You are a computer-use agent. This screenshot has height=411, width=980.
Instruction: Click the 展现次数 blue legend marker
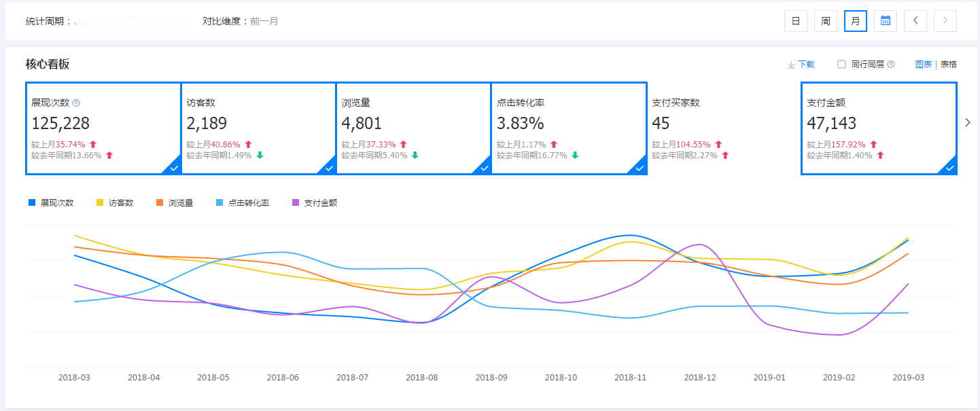(x=32, y=202)
